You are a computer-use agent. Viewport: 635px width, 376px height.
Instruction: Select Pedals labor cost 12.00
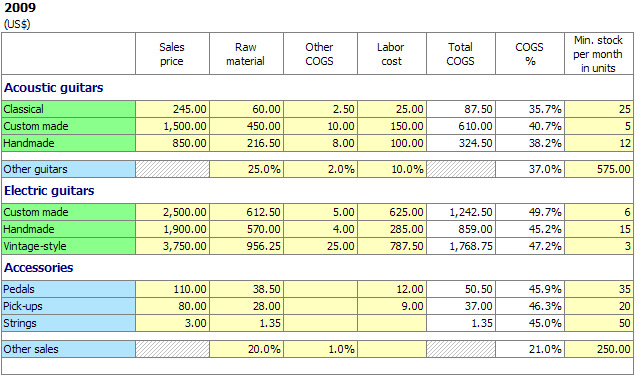click(392, 289)
